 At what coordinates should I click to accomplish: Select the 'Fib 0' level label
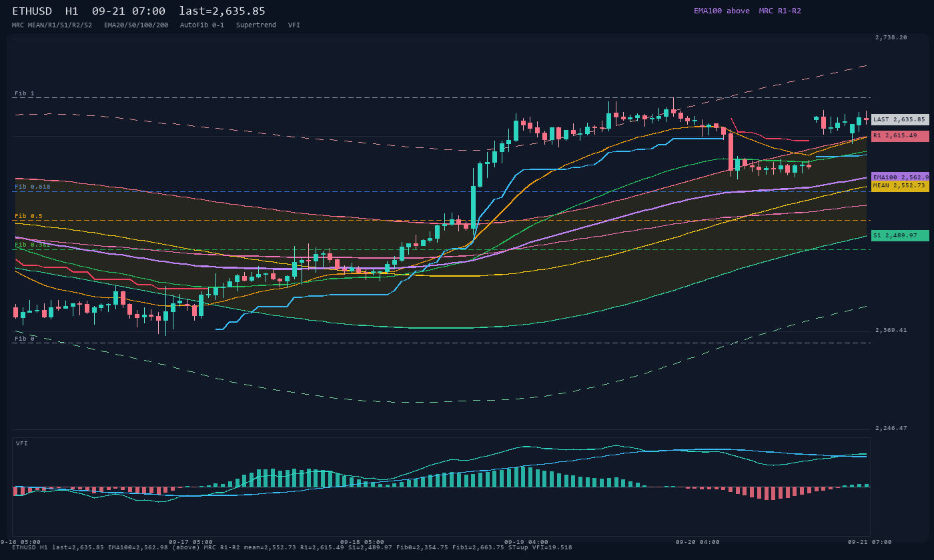(25, 339)
